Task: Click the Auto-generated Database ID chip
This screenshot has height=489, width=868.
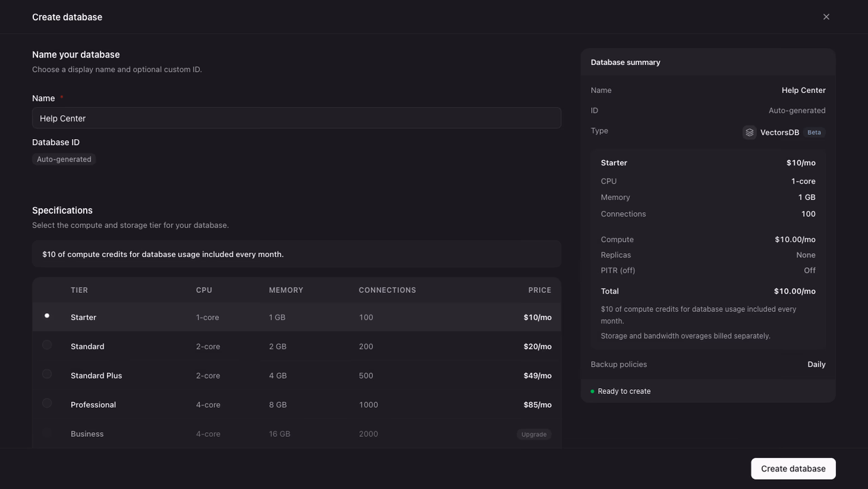Action: (x=64, y=159)
